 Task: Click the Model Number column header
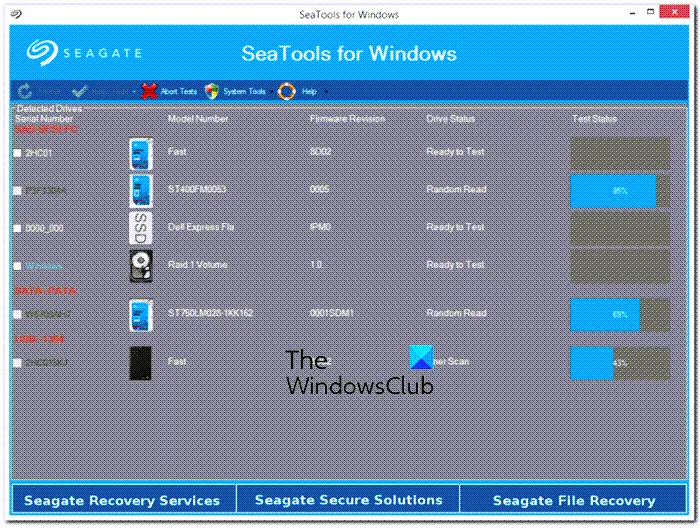coord(198,119)
